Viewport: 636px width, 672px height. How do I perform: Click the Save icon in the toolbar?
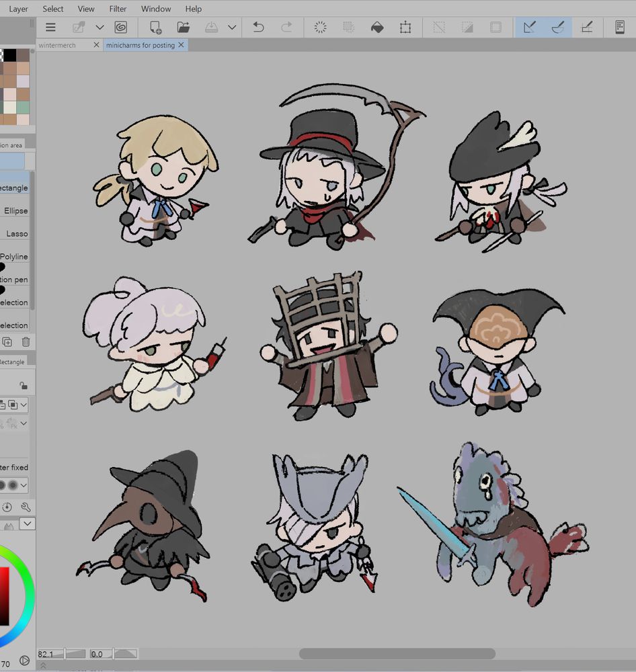(x=211, y=28)
